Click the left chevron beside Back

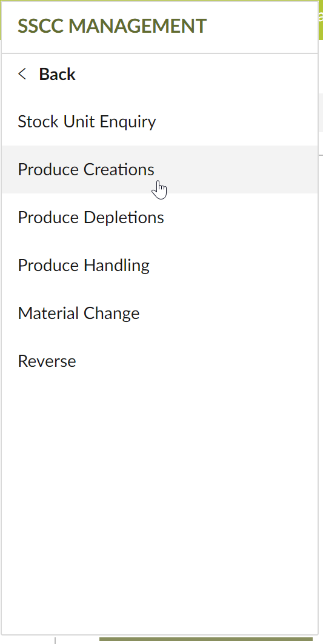coord(22,75)
